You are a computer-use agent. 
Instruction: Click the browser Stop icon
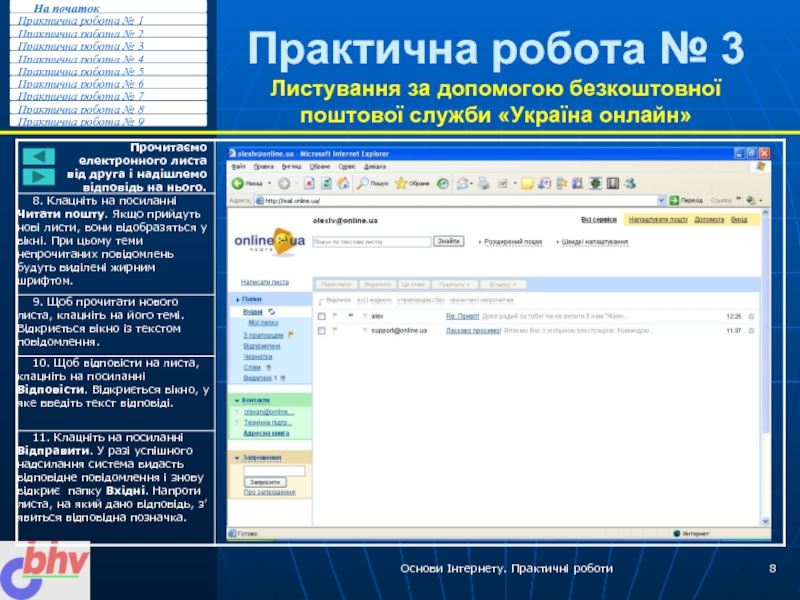click(309, 184)
